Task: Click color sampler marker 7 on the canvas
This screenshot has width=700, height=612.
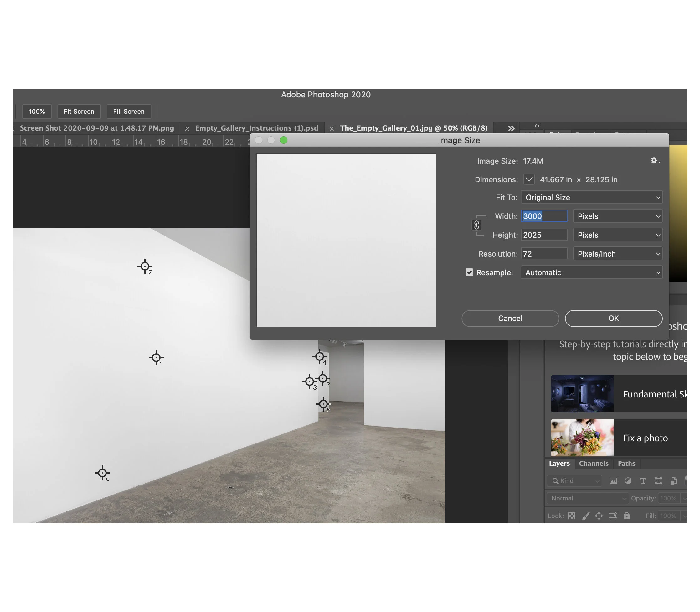Action: [x=145, y=266]
